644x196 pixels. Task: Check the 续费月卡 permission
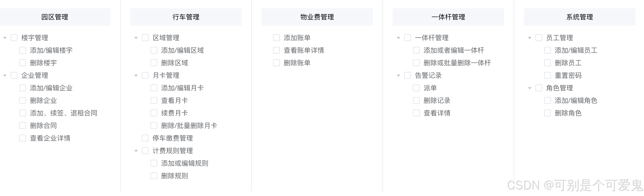(153, 113)
